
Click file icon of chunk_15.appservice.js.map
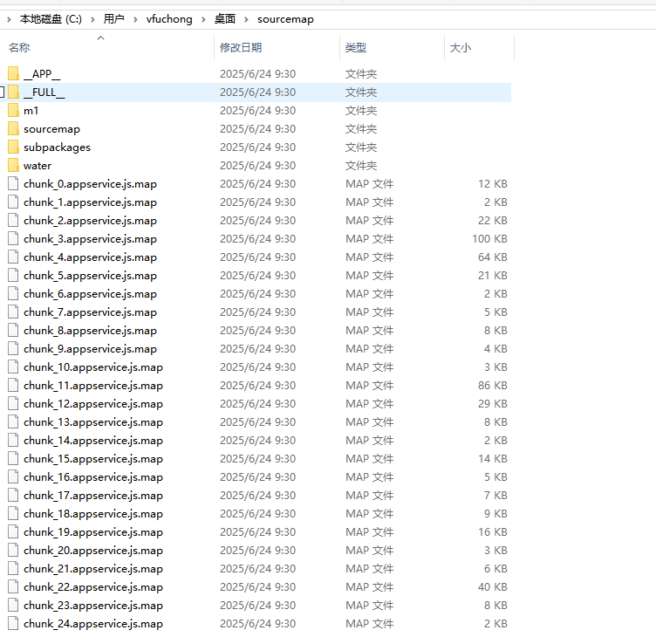pyautogui.click(x=13, y=459)
